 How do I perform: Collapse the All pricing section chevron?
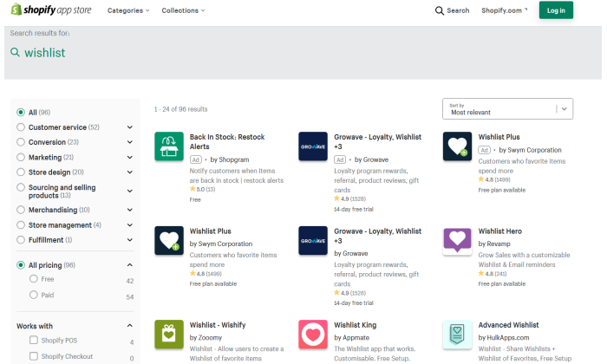(x=130, y=265)
